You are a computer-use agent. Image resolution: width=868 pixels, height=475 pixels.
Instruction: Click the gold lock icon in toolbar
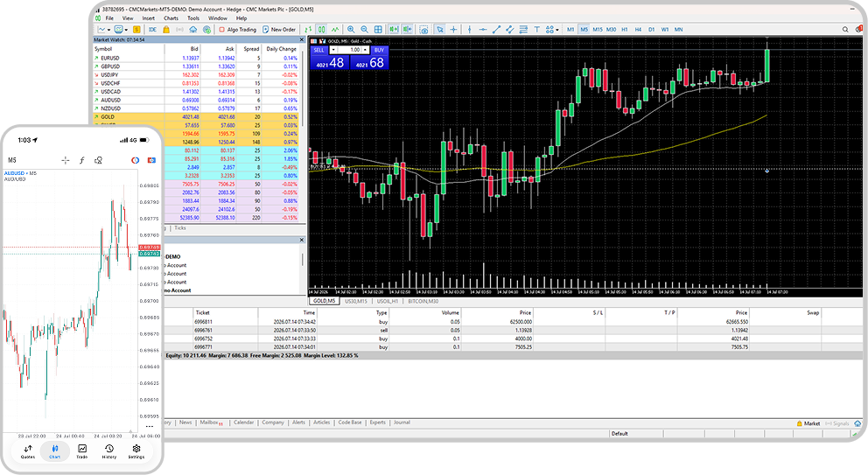166,30
